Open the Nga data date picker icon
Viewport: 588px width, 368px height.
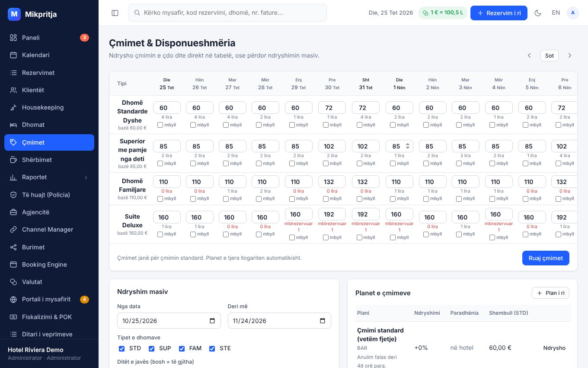[x=212, y=321]
